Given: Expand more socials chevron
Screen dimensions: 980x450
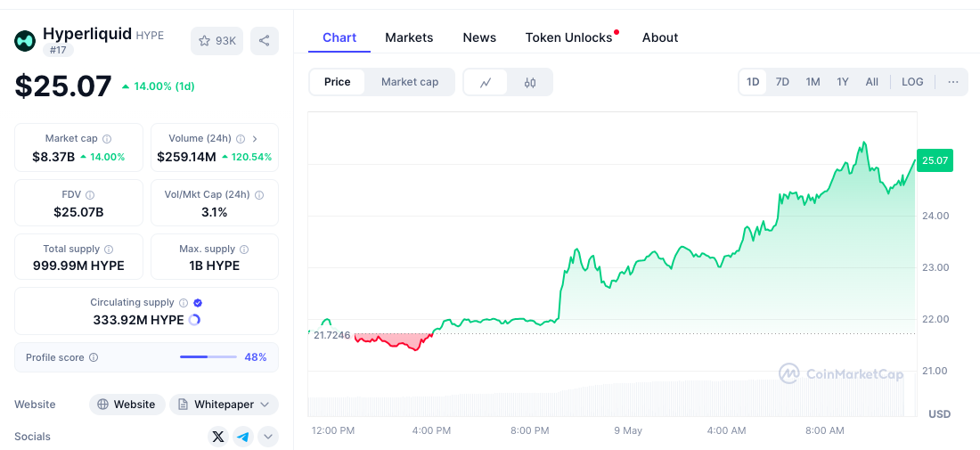Looking at the screenshot, I should coord(269,437).
